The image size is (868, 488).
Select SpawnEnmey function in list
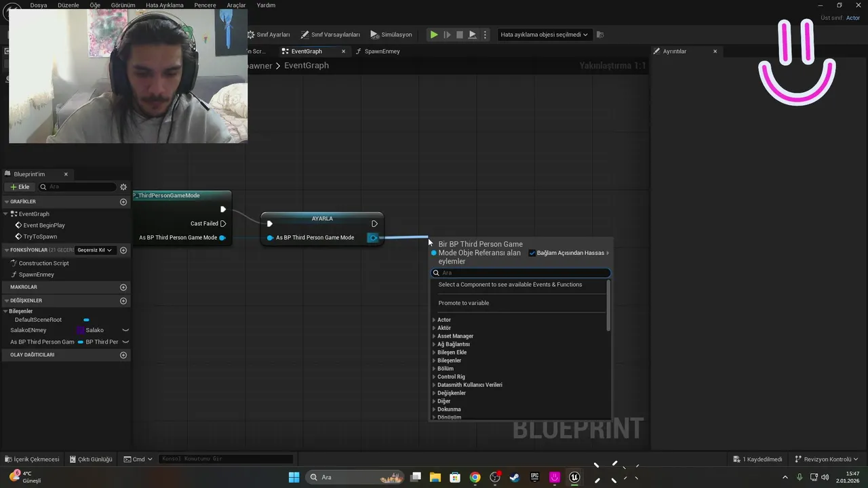(x=36, y=274)
